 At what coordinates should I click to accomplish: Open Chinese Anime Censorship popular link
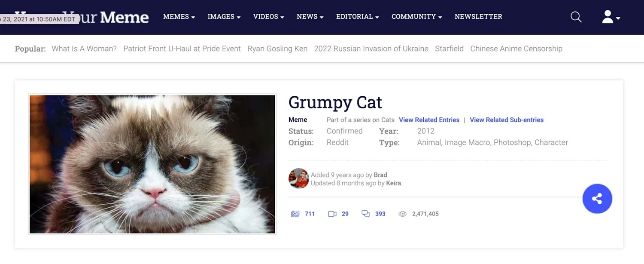click(x=516, y=49)
